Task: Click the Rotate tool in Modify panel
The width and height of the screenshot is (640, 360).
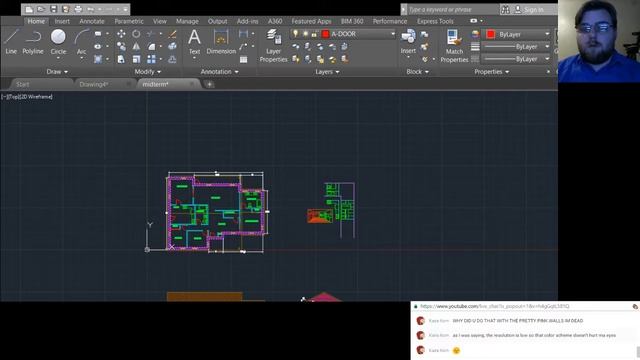Action: [136, 34]
